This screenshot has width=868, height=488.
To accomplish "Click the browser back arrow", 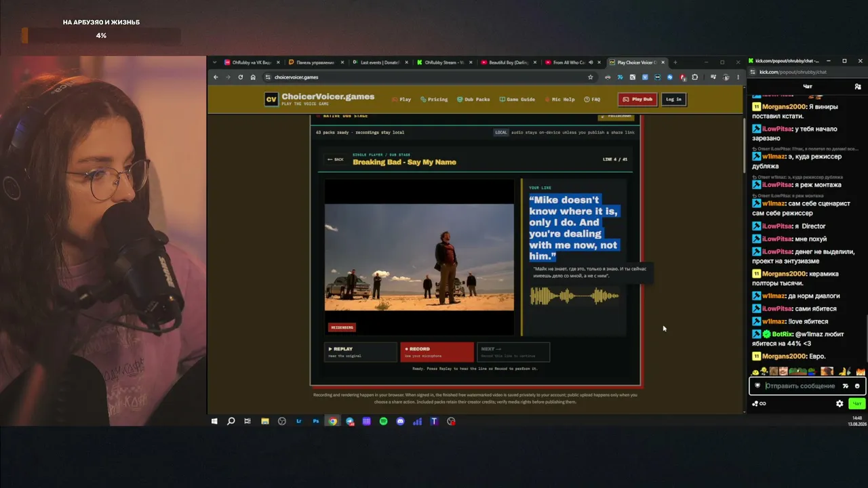I will click(216, 77).
